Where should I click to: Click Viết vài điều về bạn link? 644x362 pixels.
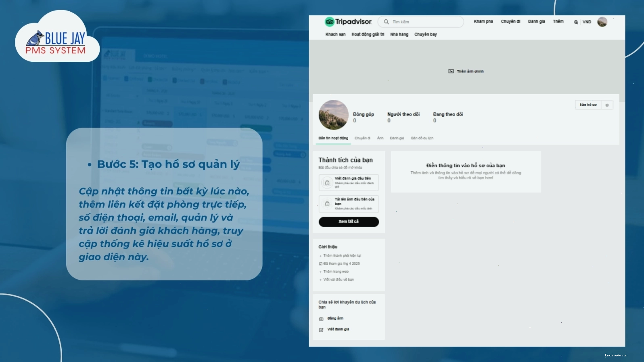pos(339,280)
